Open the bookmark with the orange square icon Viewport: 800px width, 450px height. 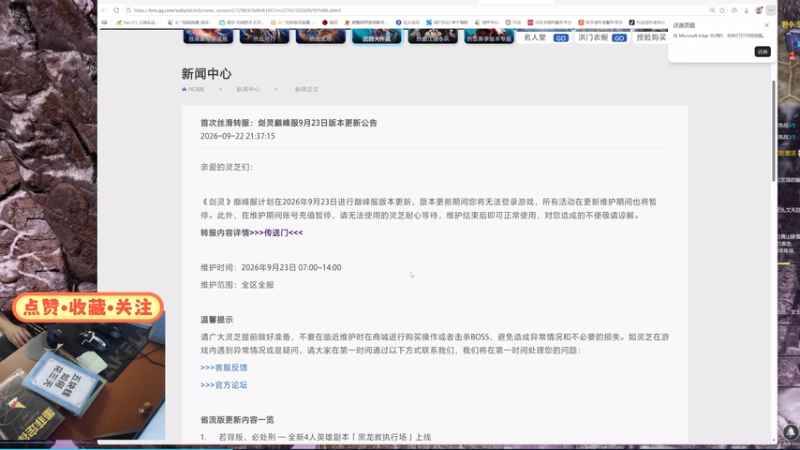click(x=601, y=22)
